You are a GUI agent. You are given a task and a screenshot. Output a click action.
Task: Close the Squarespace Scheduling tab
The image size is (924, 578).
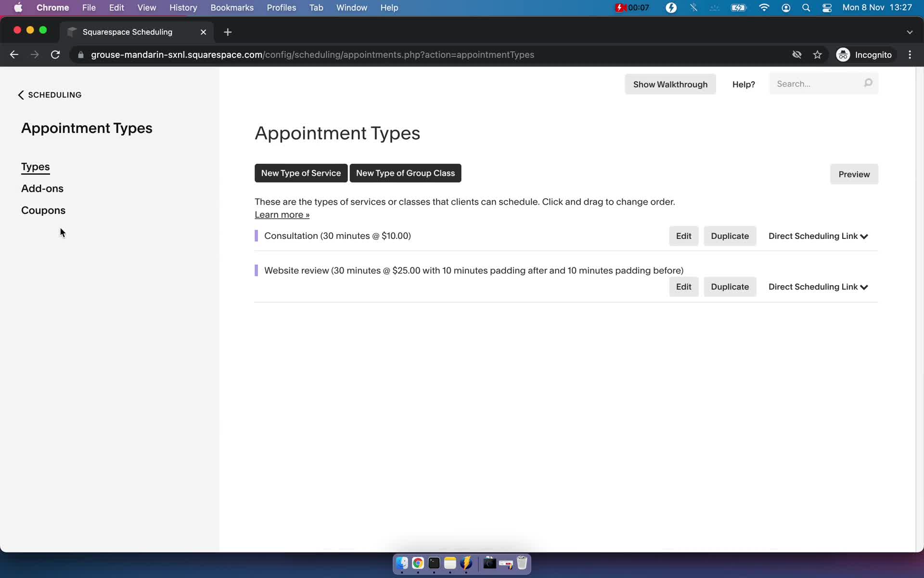(x=203, y=32)
